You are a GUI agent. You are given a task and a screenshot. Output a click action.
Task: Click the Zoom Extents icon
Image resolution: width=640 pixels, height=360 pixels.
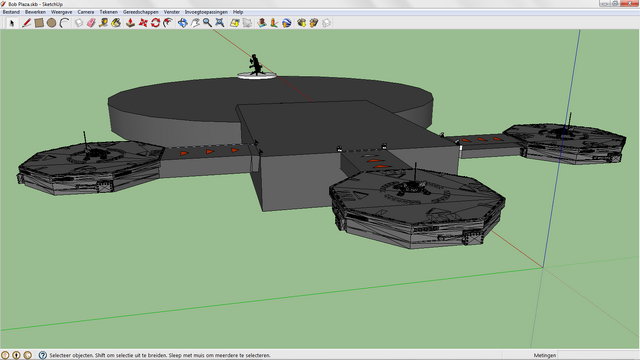point(220,23)
